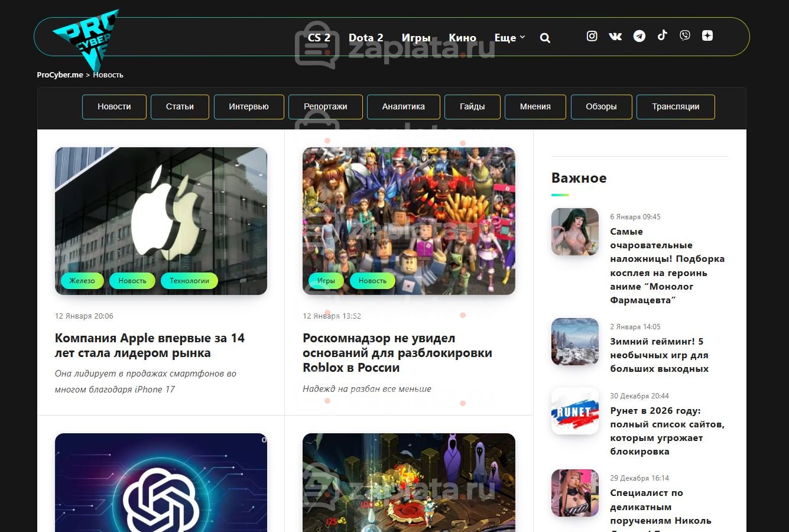This screenshot has width=789, height=532.
Task: Select the Новости category tab
Action: (x=114, y=107)
